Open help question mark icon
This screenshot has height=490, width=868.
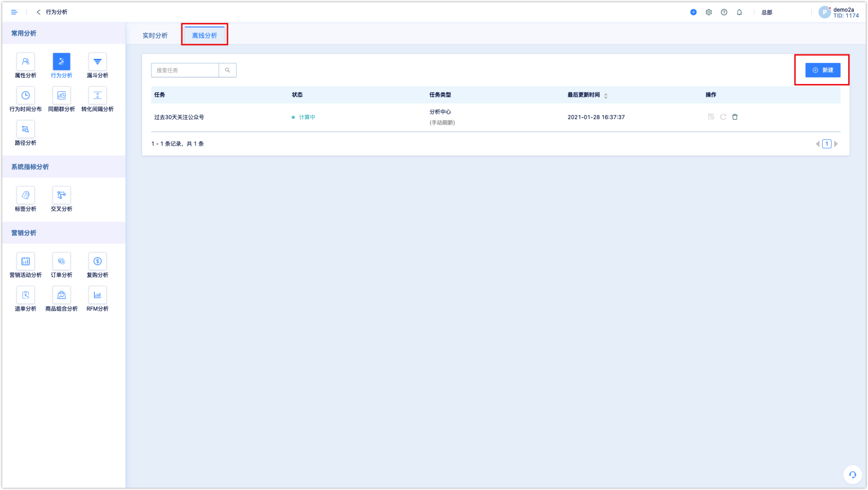(724, 12)
